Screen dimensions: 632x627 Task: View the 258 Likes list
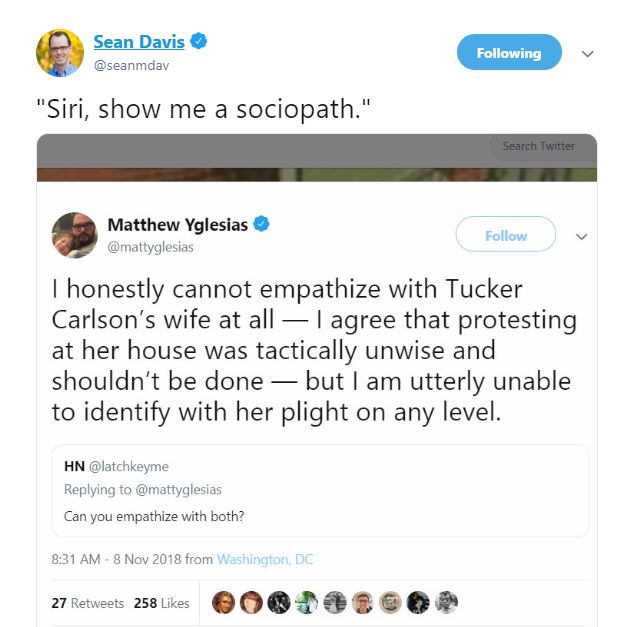point(161,603)
